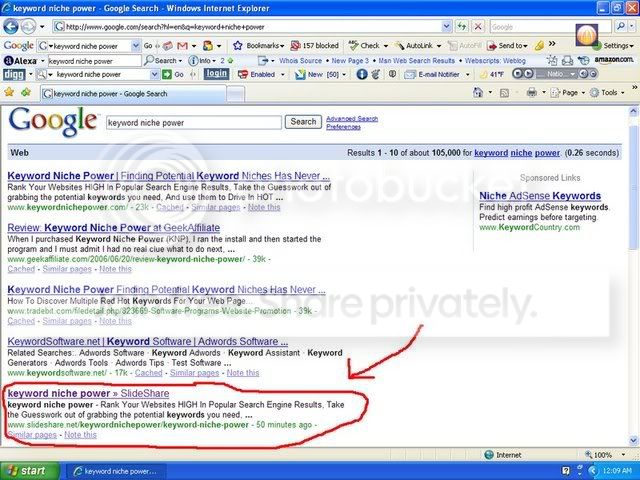
Task: Open the Preferences link
Action: coord(343,127)
